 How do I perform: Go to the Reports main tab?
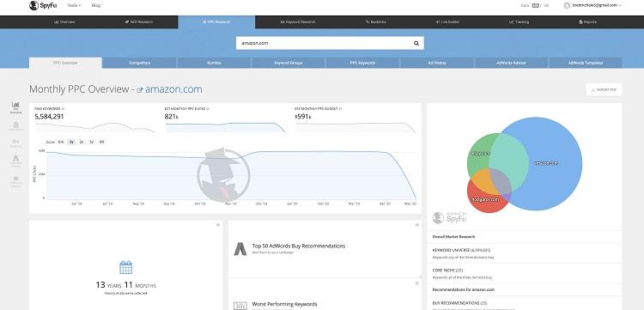click(587, 21)
